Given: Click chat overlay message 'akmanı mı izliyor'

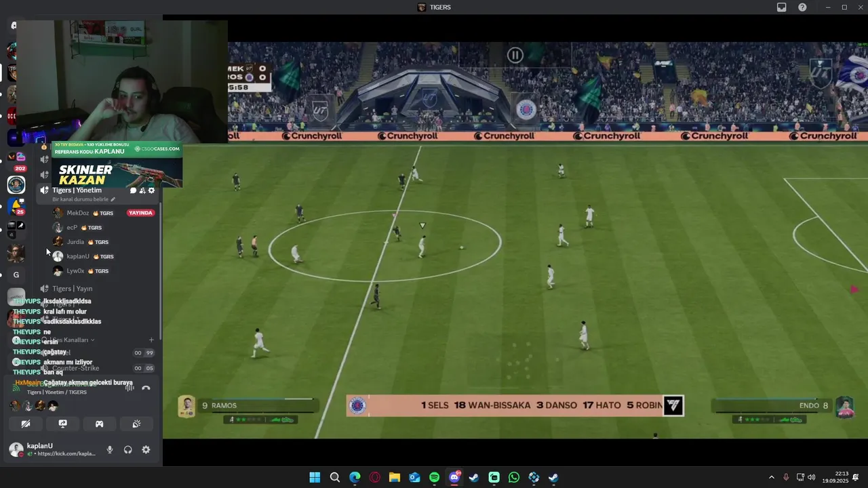Looking at the screenshot, I should [68, 362].
